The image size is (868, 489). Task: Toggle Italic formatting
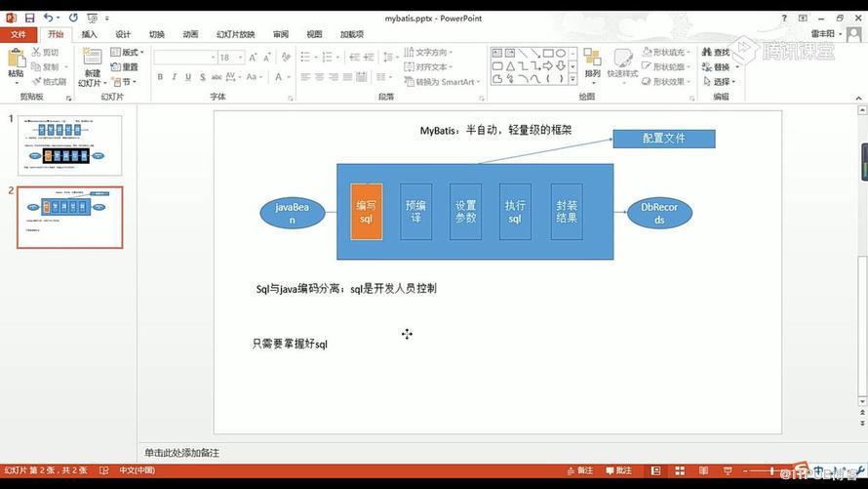pos(174,77)
